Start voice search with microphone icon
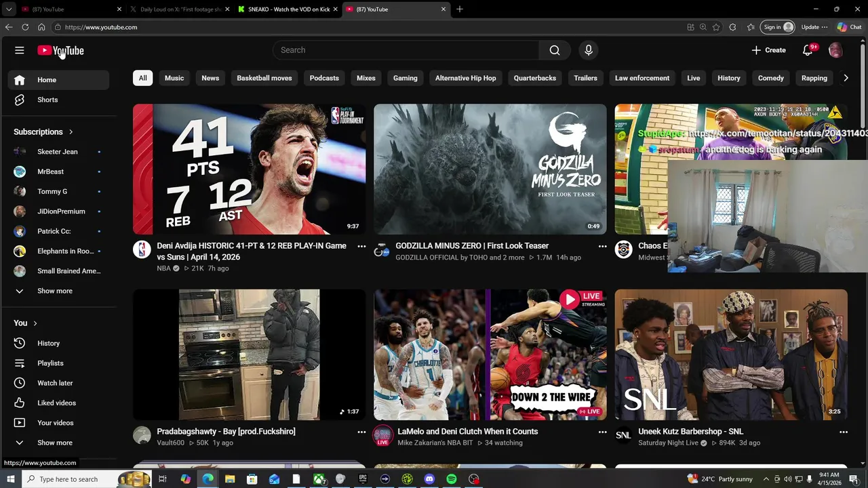This screenshot has height=488, width=868. point(589,50)
